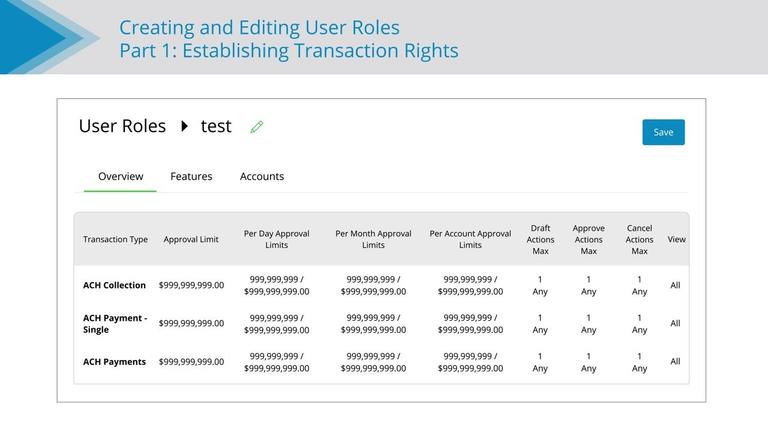This screenshot has height=432, width=768.
Task: Click ACH Payment - Single Approve Actions Max
Action: click(588, 323)
